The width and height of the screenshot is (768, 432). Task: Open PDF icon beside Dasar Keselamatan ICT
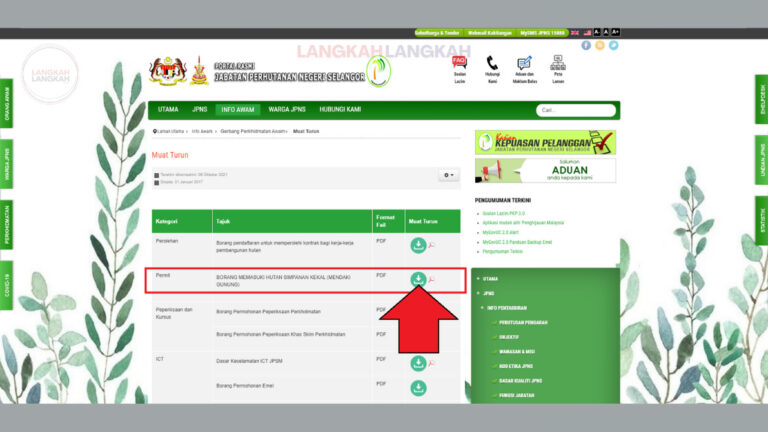pos(432,363)
